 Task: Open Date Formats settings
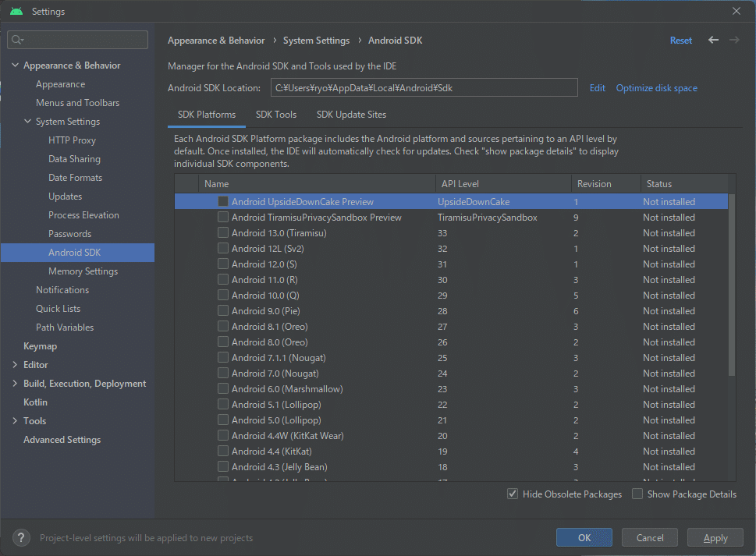[75, 177]
